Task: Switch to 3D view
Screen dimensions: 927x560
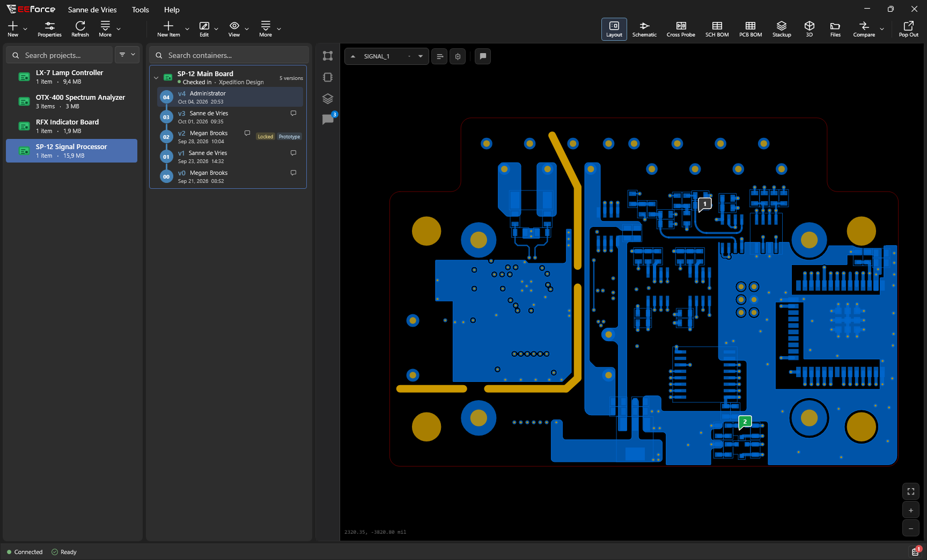Action: (x=810, y=29)
